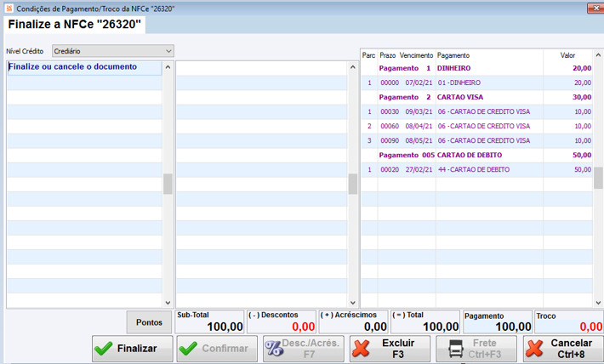Select VISA installment due 09/03/21

[x=476, y=111]
